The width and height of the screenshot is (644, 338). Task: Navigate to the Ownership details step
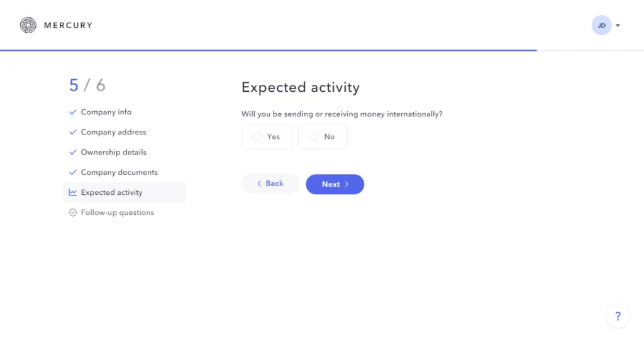(x=113, y=152)
